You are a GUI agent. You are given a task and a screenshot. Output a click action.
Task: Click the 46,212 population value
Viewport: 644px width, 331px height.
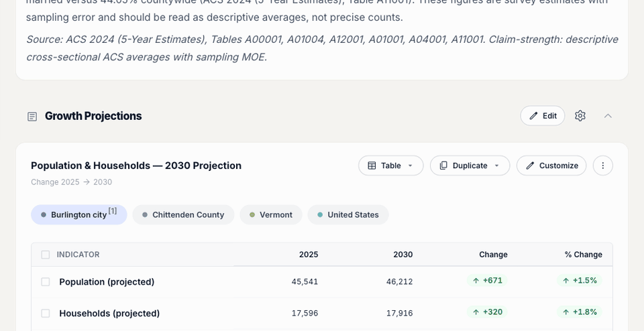[x=400, y=282]
